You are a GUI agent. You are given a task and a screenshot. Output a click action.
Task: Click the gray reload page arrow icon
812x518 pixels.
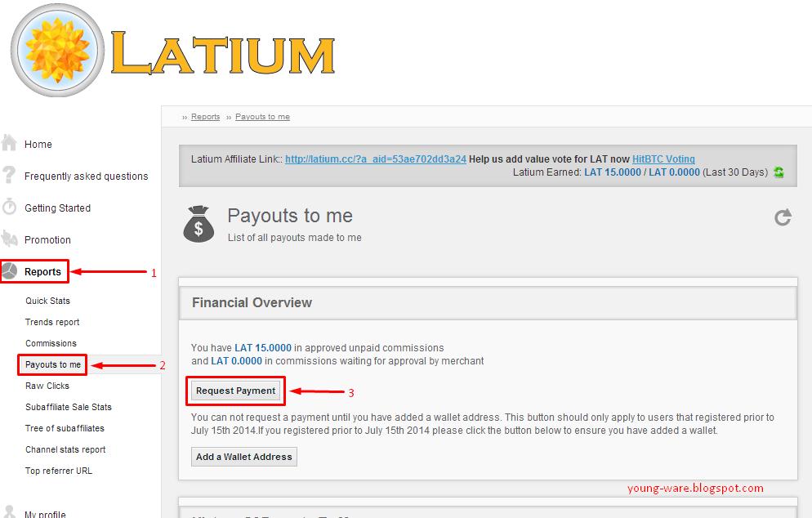coord(783,217)
